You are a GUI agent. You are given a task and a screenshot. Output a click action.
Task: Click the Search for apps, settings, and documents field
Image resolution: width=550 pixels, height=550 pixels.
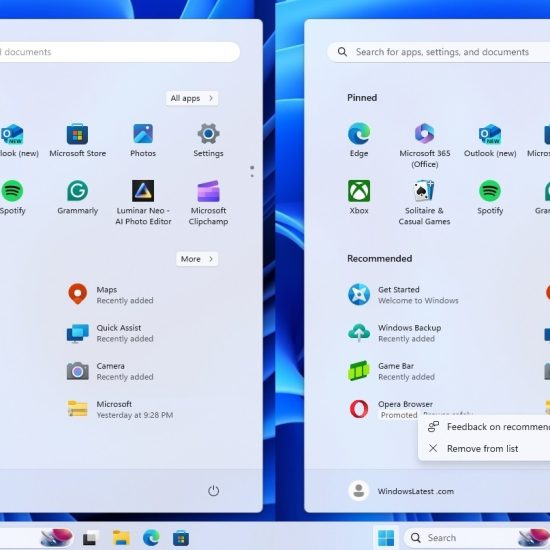click(x=438, y=52)
